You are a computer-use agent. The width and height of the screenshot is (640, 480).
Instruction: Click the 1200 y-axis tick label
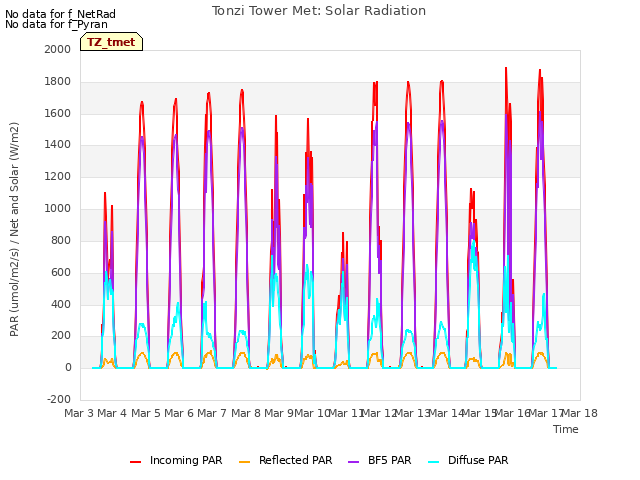[58, 177]
